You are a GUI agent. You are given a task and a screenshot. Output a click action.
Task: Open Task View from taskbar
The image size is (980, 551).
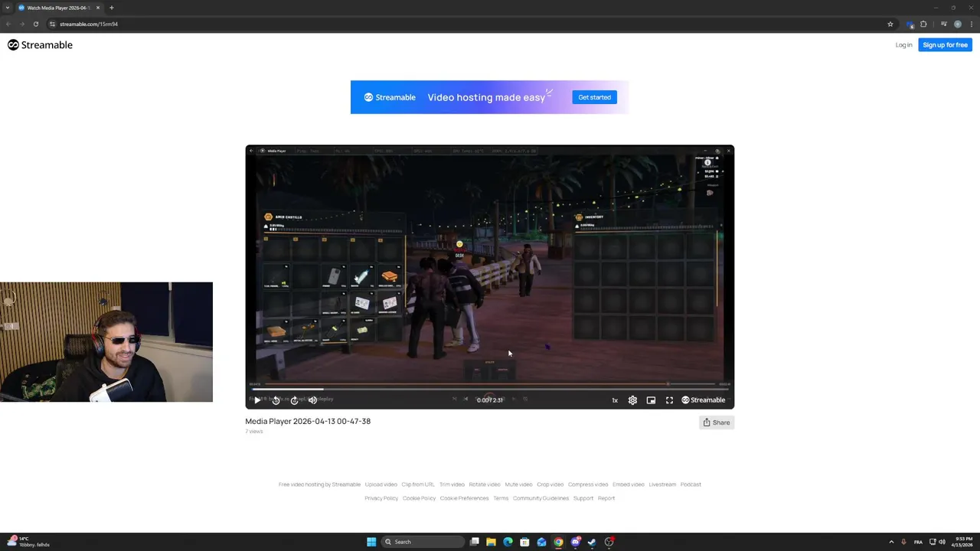tap(475, 542)
